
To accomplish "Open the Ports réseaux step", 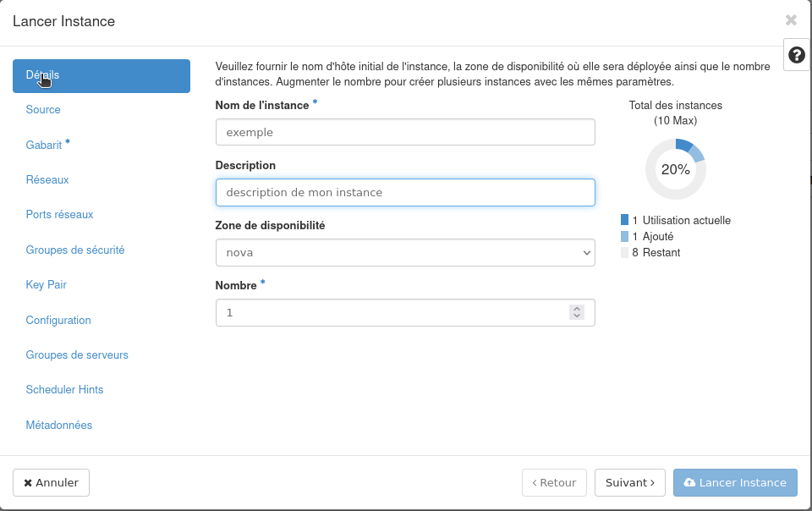I will tap(59, 214).
